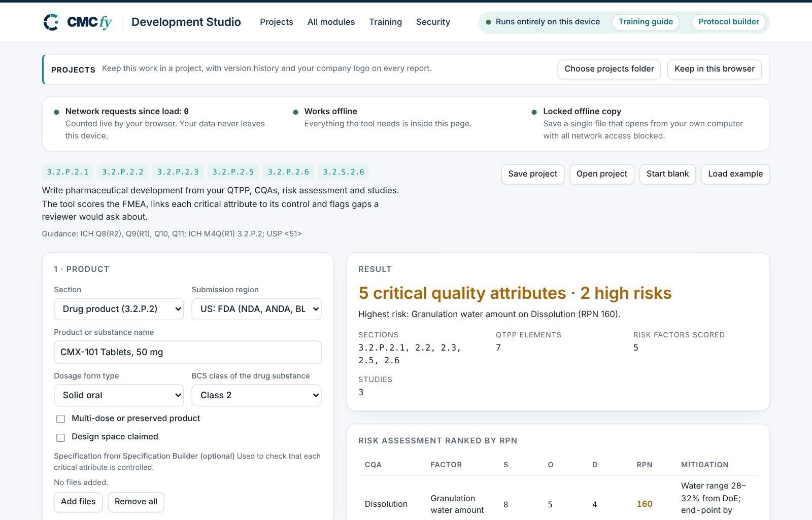Screen dimensions: 812x520
Task: Click Remove all button
Action: pyautogui.click(x=136, y=502)
